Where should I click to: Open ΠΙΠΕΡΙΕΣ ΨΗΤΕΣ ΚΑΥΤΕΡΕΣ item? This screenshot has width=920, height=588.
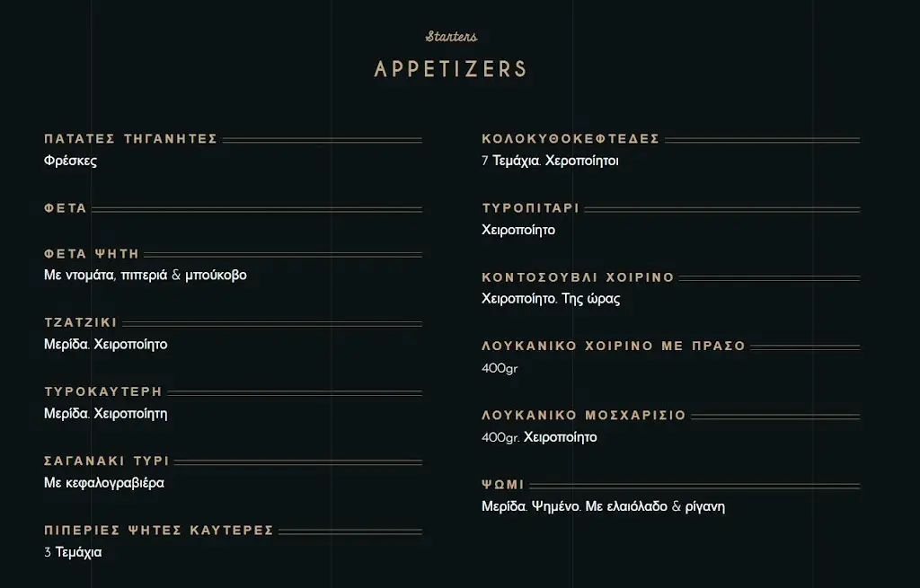pos(159,531)
